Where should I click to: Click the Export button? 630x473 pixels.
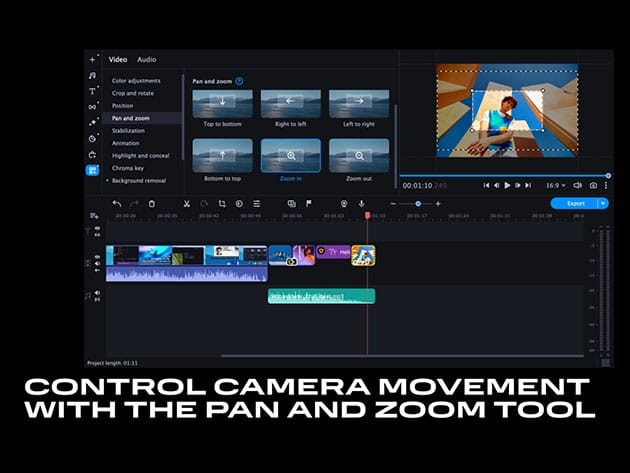[575, 203]
